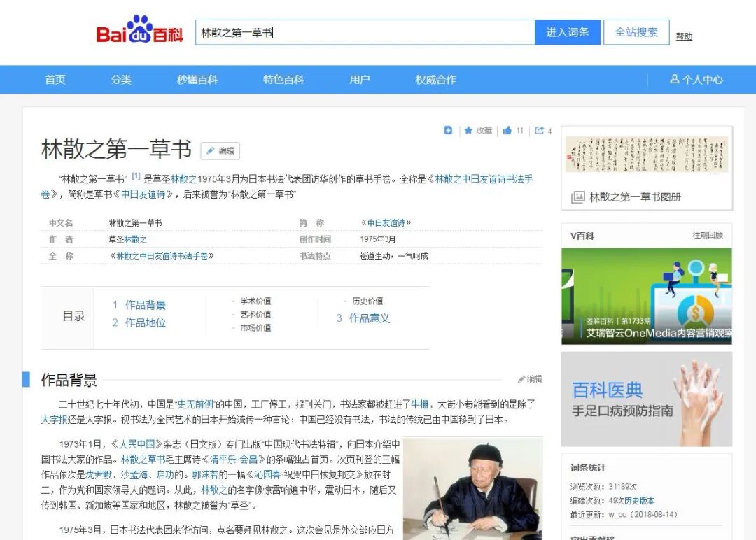
Task: Open the 用户 nav item
Action: (x=360, y=80)
